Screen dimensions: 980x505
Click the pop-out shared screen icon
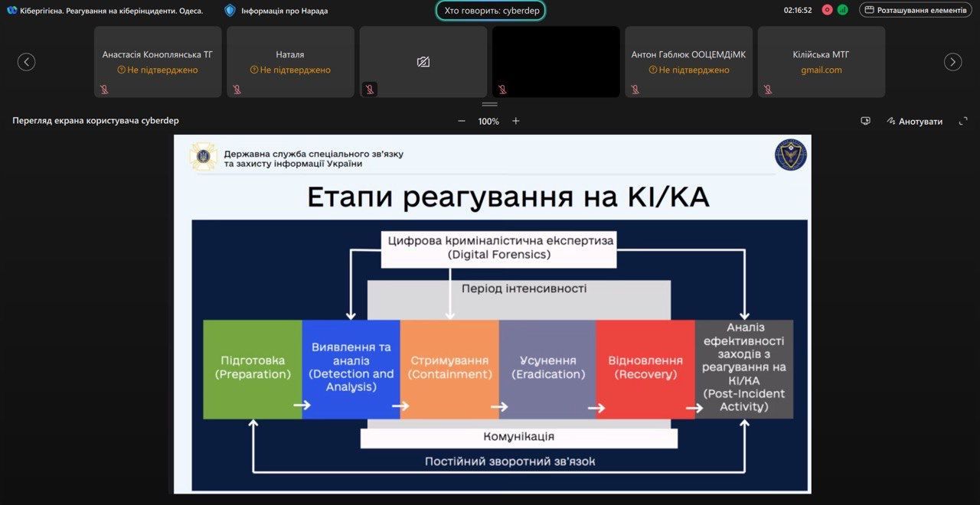click(866, 121)
